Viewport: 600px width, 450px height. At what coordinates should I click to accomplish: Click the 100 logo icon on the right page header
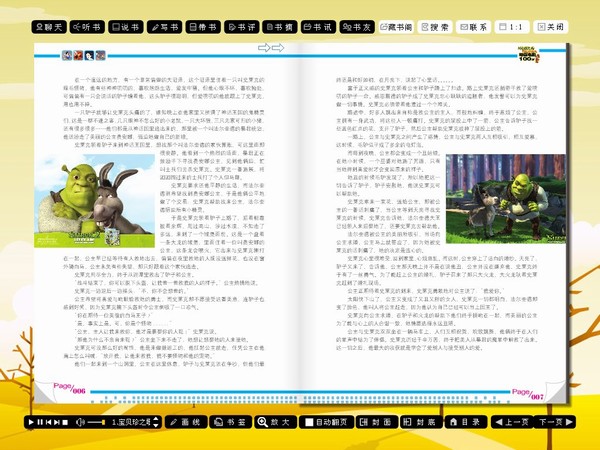[528, 54]
